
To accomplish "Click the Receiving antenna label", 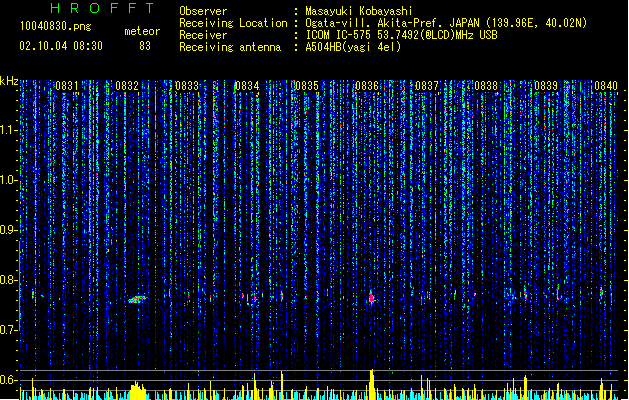I will 230,47.
